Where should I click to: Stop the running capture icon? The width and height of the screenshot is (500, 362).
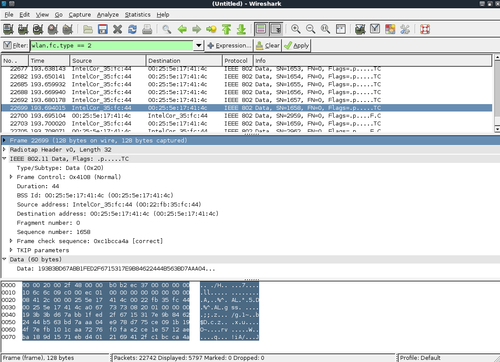point(53,29)
